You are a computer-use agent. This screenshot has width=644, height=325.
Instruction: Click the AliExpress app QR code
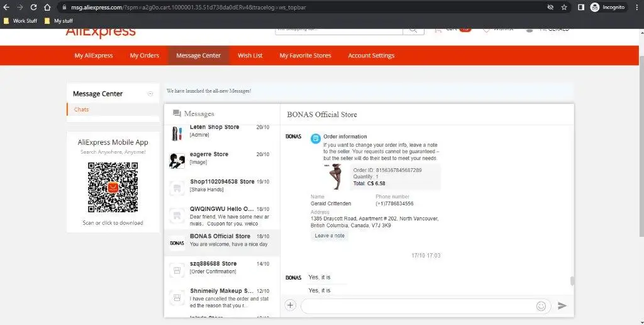click(113, 187)
